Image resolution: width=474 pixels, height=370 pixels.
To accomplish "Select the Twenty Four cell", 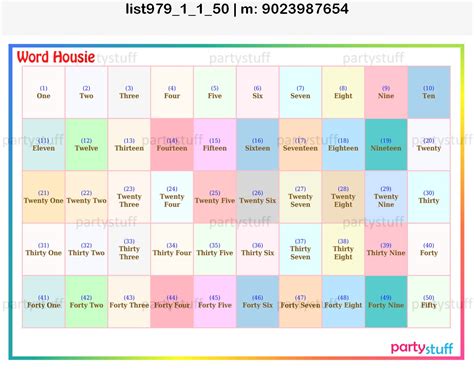I will [x=172, y=197].
